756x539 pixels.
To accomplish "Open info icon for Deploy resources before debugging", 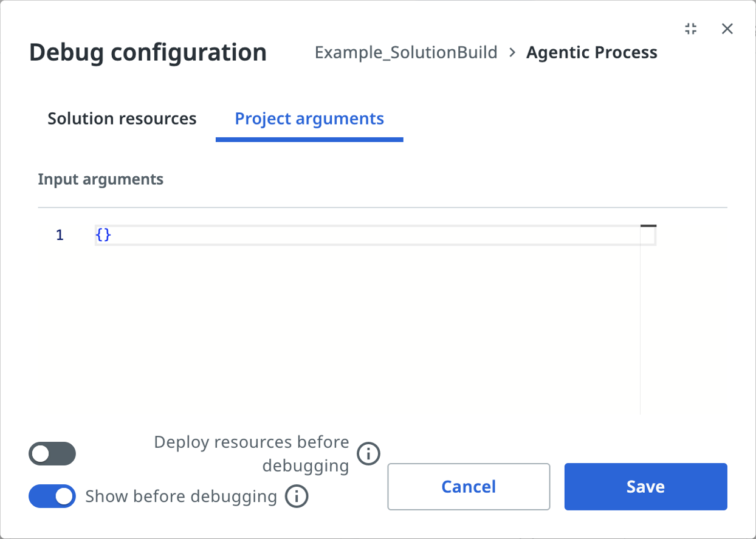I will [368, 454].
